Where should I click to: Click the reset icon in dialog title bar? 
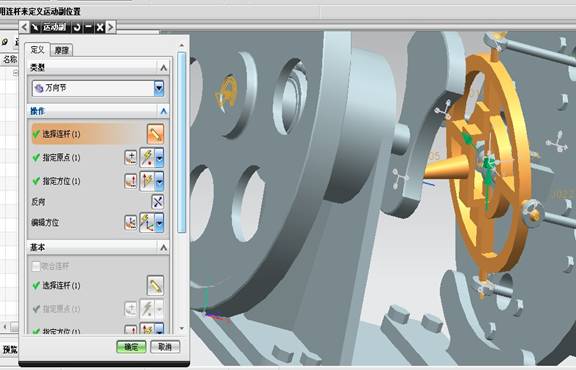point(77,27)
